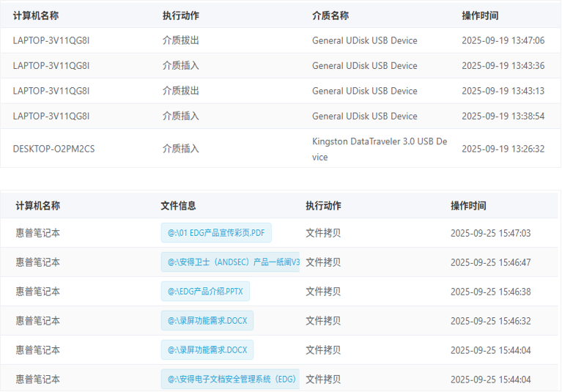This screenshot has width=562, height=392.
Task: Click General UDisk USB Device at 13:38:54
Action: 364,116
